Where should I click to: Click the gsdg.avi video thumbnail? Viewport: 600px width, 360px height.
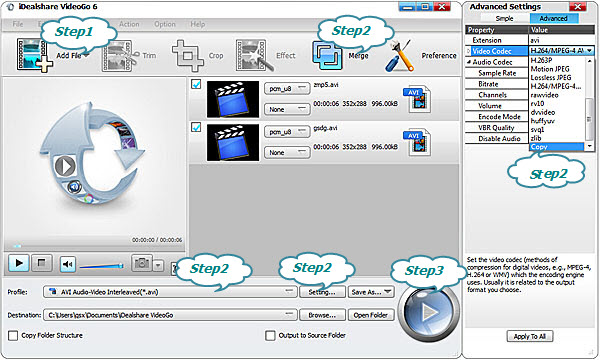[233, 143]
